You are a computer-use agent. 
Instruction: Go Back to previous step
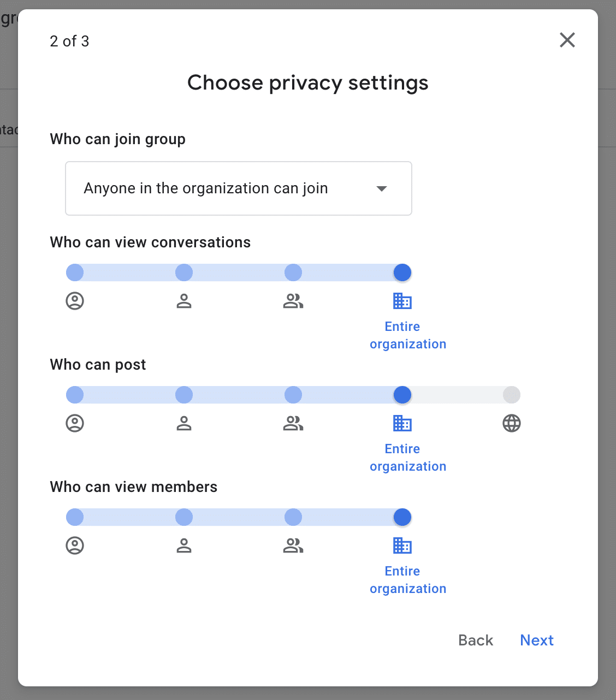coord(476,640)
